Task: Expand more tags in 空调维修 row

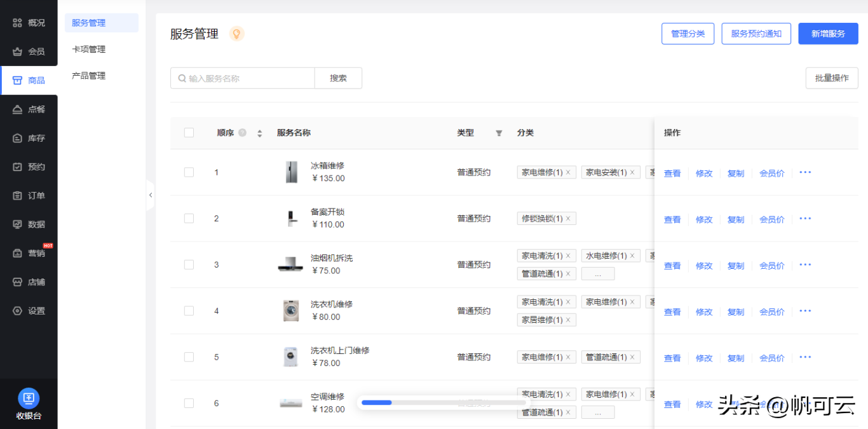Action: coord(598,412)
